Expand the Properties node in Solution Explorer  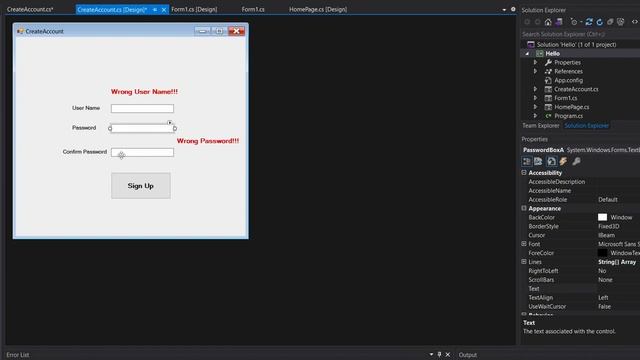[536, 62]
